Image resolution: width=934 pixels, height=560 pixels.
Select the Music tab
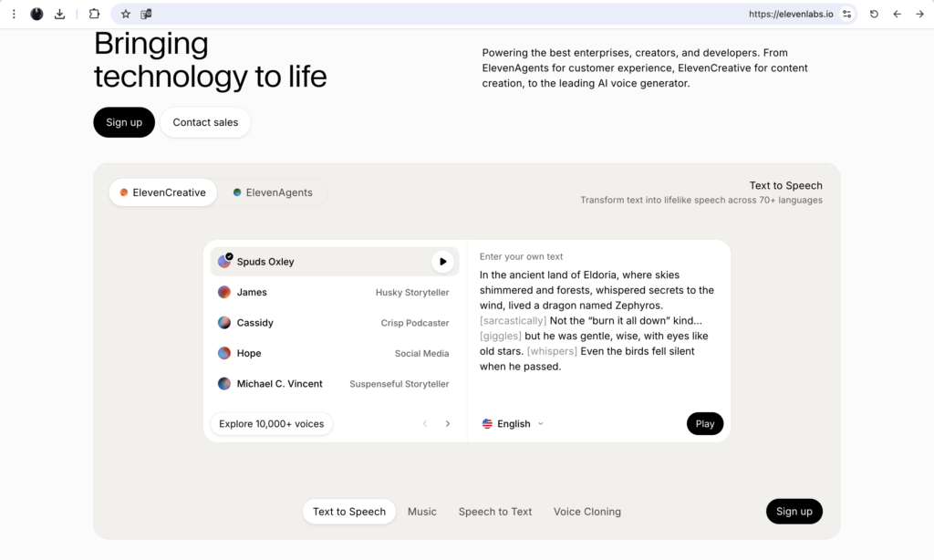coord(422,512)
